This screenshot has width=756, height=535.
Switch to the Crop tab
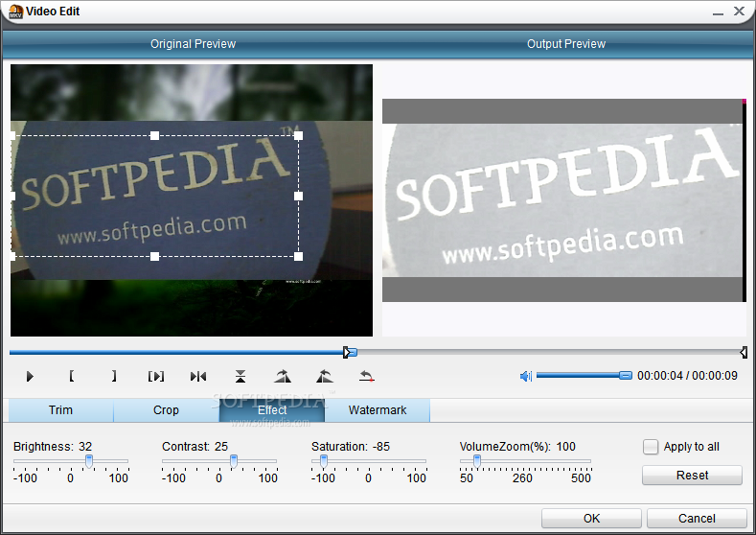[166, 410]
